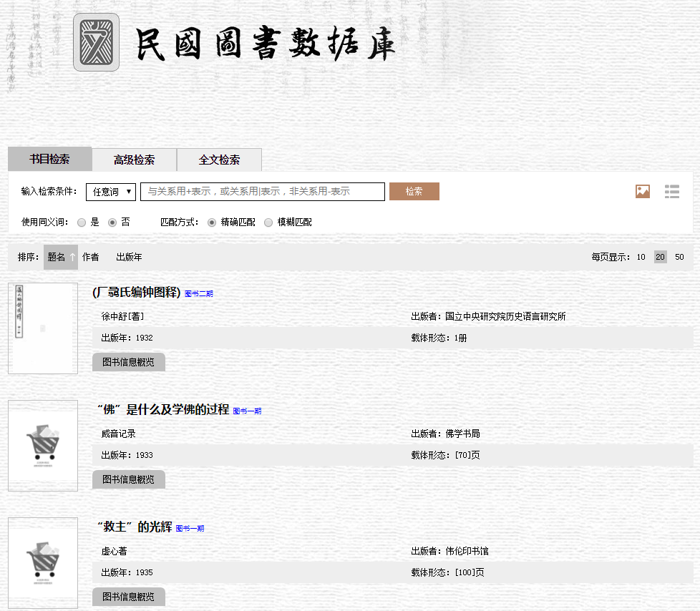Open the 全文检索 tab
The height and width of the screenshot is (611, 700).
[x=219, y=160]
